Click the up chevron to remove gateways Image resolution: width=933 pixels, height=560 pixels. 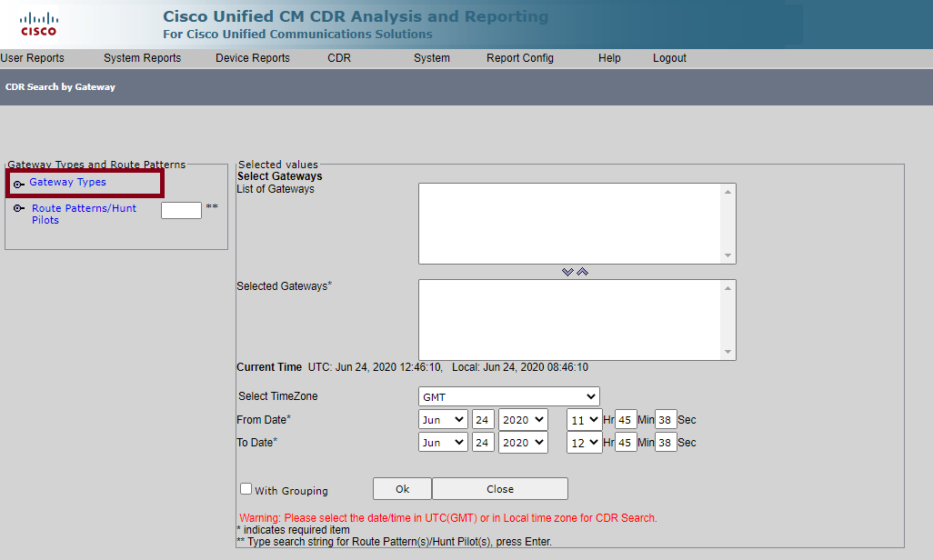582,271
